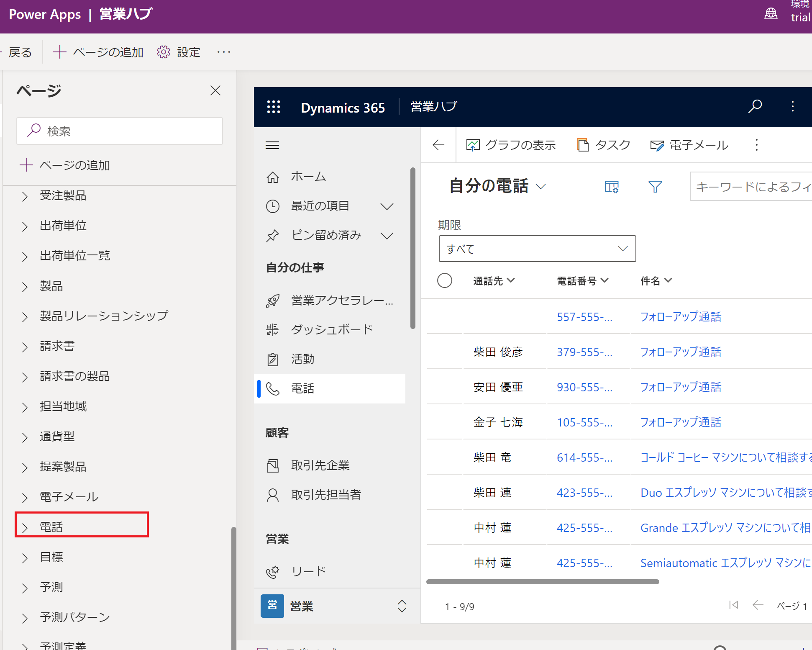The image size is (812, 650).
Task: Open the Dynamics 365 app launcher waffle
Action: point(274,107)
